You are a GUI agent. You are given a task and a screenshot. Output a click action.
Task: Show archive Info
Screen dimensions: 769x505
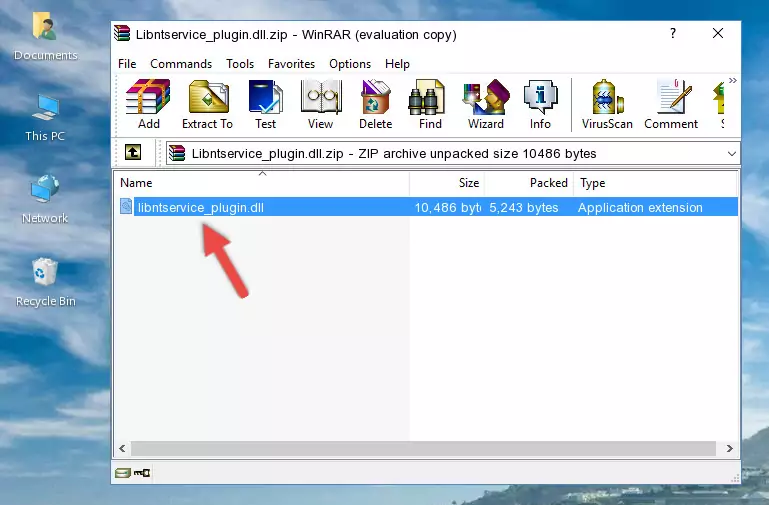[x=540, y=104]
